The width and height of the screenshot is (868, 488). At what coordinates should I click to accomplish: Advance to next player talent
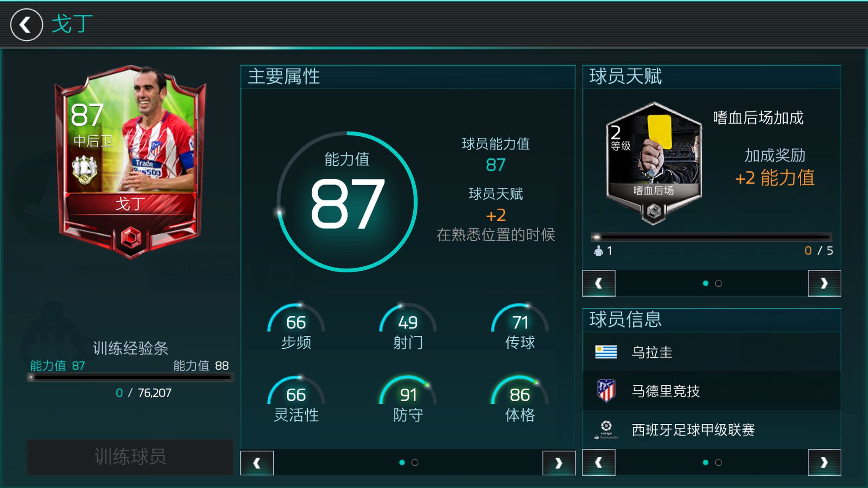[x=824, y=283]
